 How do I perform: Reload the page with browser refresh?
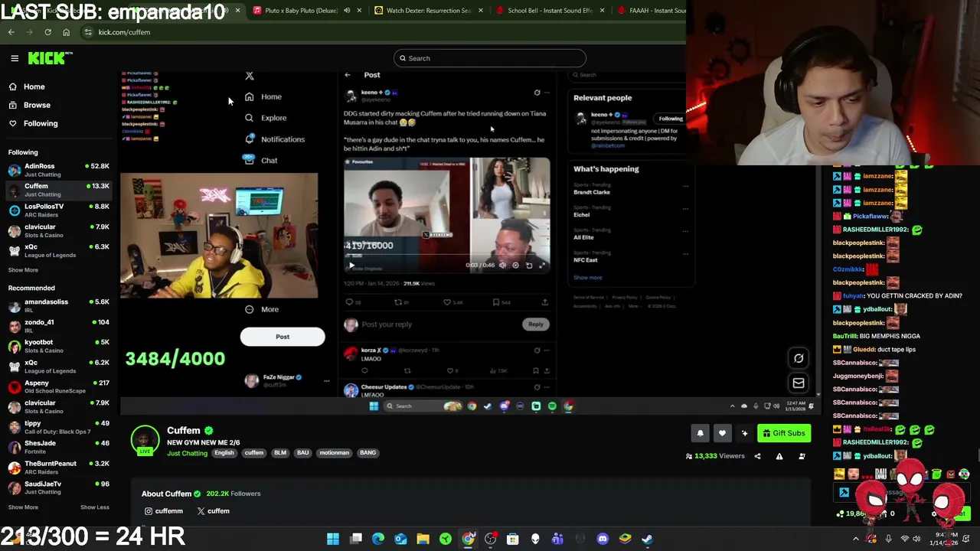point(47,32)
